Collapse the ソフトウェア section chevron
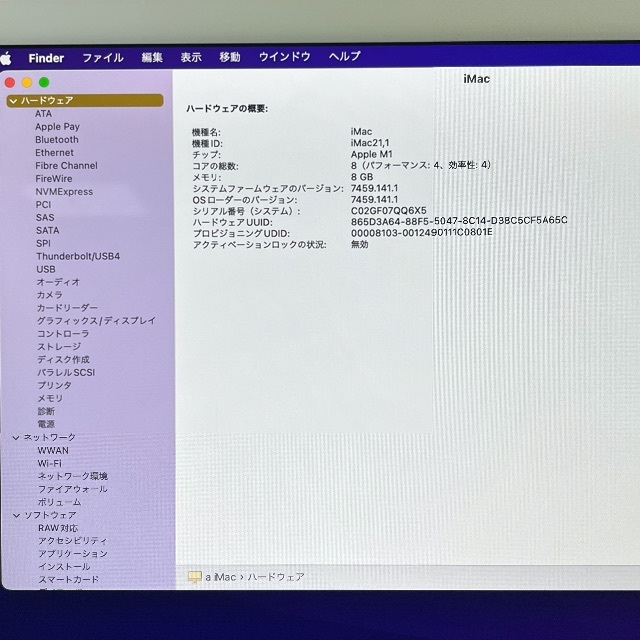640x640 pixels. click(x=17, y=516)
